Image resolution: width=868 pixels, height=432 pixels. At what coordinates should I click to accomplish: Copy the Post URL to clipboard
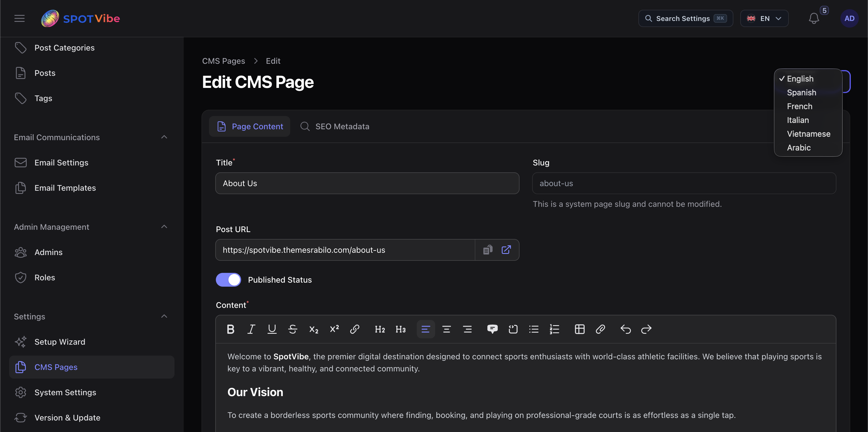click(x=488, y=250)
